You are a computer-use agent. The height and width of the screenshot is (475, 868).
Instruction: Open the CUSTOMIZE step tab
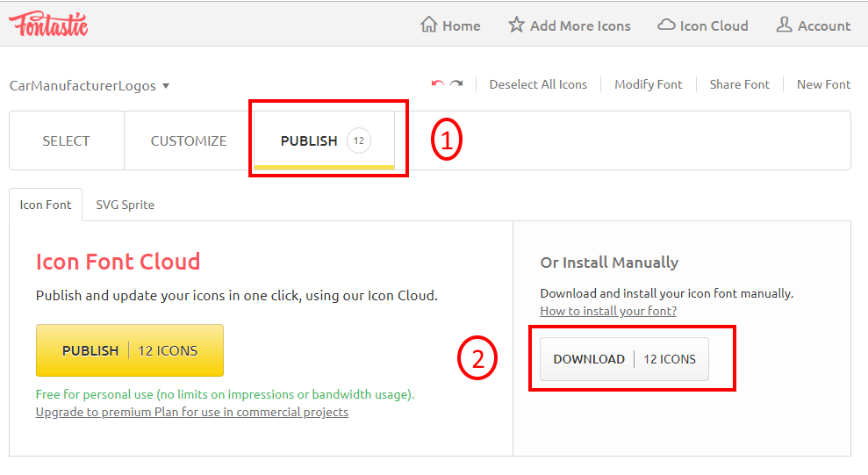point(189,140)
